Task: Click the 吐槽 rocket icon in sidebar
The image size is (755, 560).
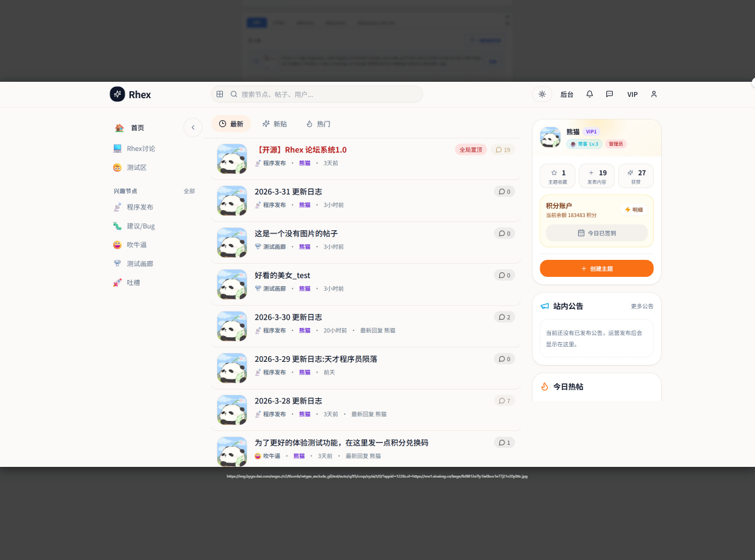Action: pos(118,283)
